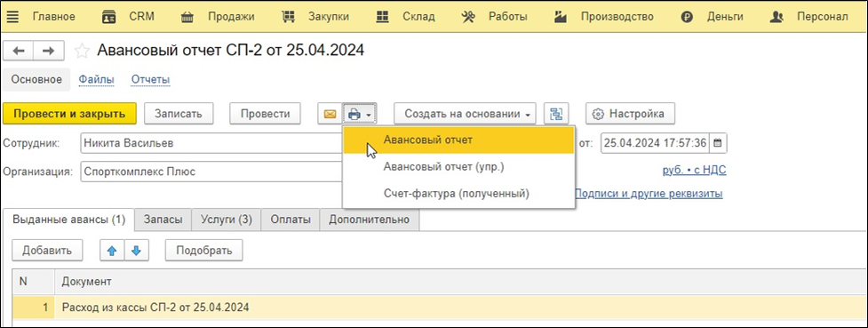Image resolution: width=868 pixels, height=328 pixels.
Task: Click the Провести и закрыть button
Action: click(70, 114)
